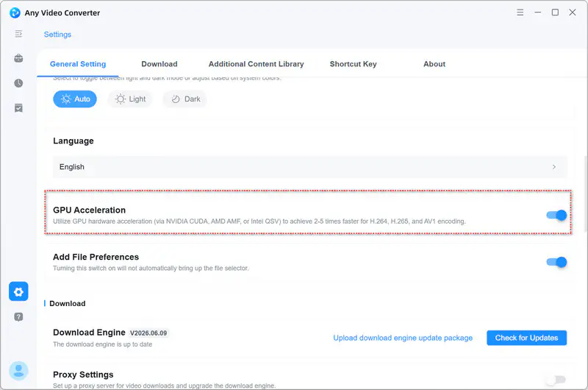This screenshot has height=390, width=588.
Task: Open the Additional Content Library tab
Action: 256,64
